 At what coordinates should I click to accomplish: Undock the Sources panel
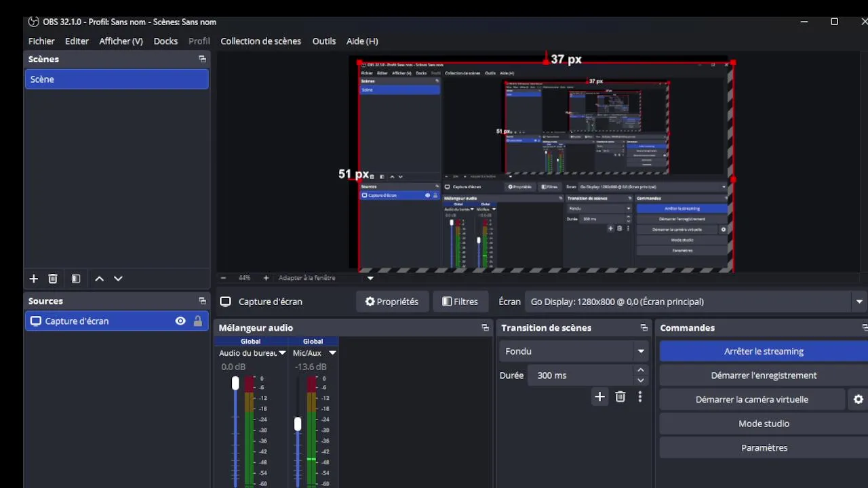[x=202, y=301]
